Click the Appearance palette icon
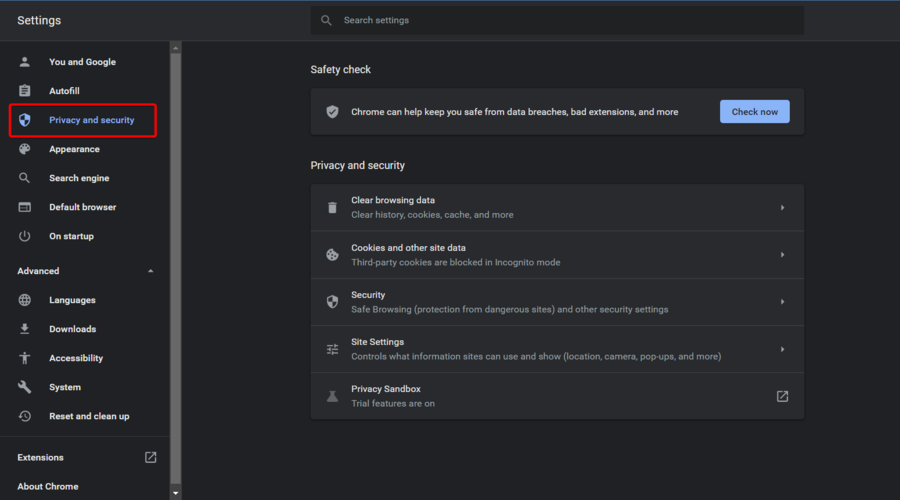 tap(26, 149)
